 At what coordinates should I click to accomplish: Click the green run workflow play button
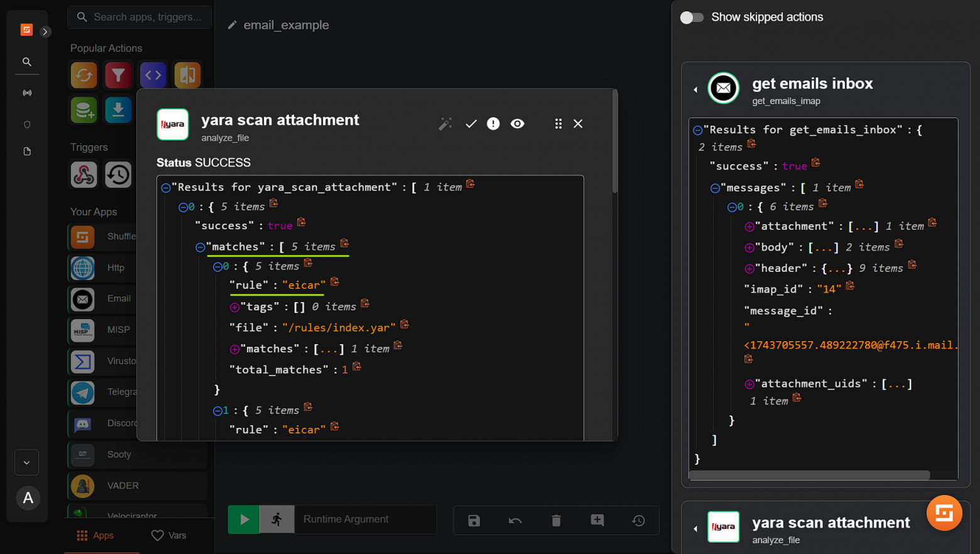pyautogui.click(x=244, y=519)
